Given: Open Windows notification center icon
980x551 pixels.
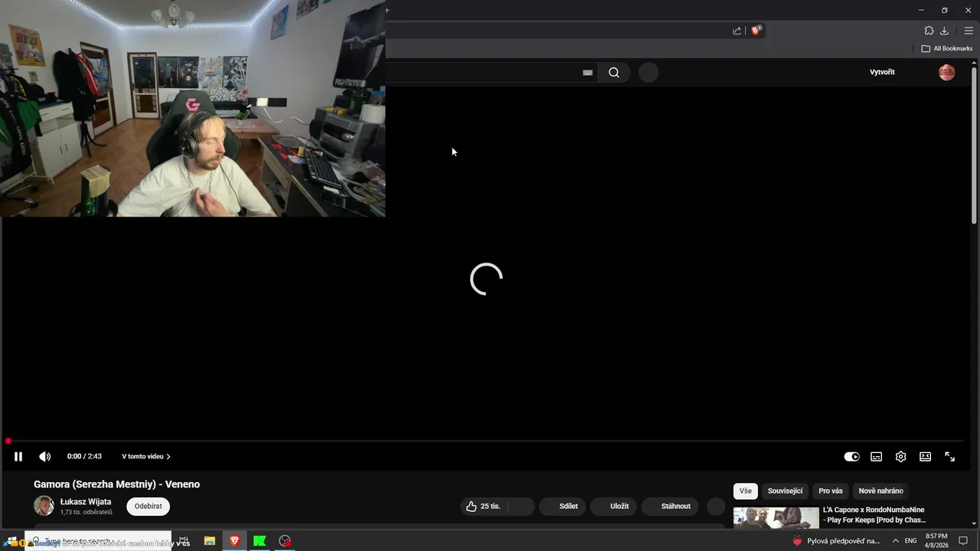Looking at the screenshot, I should pyautogui.click(x=964, y=541).
